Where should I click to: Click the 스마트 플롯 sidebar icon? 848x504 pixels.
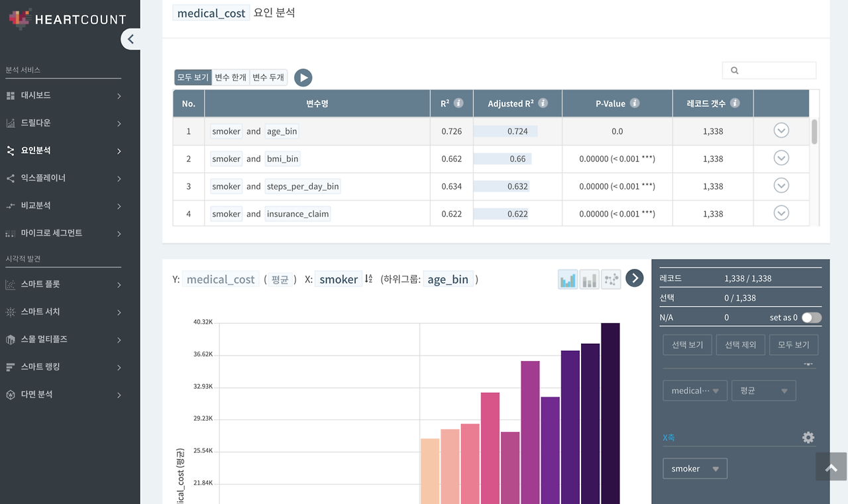pyautogui.click(x=10, y=285)
